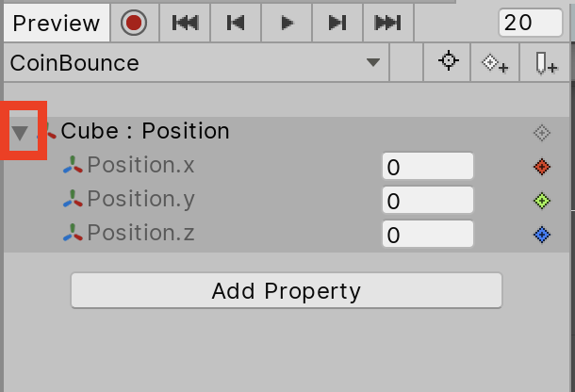Click the Add Keyframe icon
Viewport: 575px width, 392px height.
(x=496, y=63)
